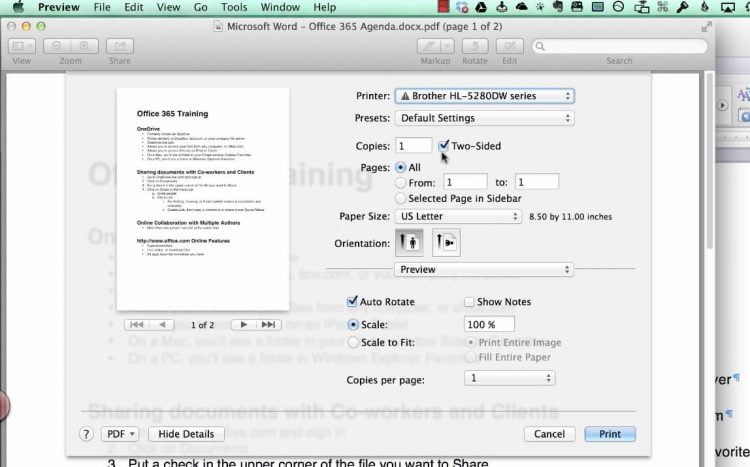Image resolution: width=750 pixels, height=467 pixels.
Task: Choose portrait orientation icon
Action: [409, 243]
